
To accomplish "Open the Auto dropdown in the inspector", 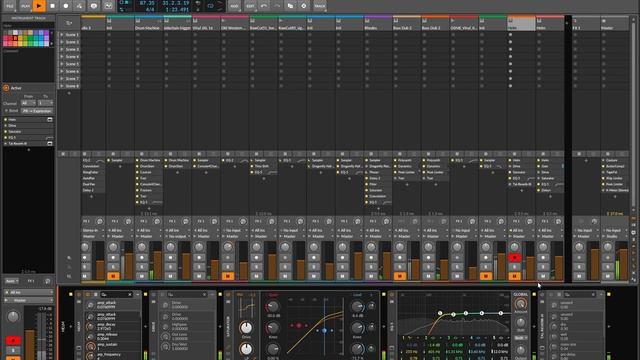I will pyautogui.click(x=11, y=281).
